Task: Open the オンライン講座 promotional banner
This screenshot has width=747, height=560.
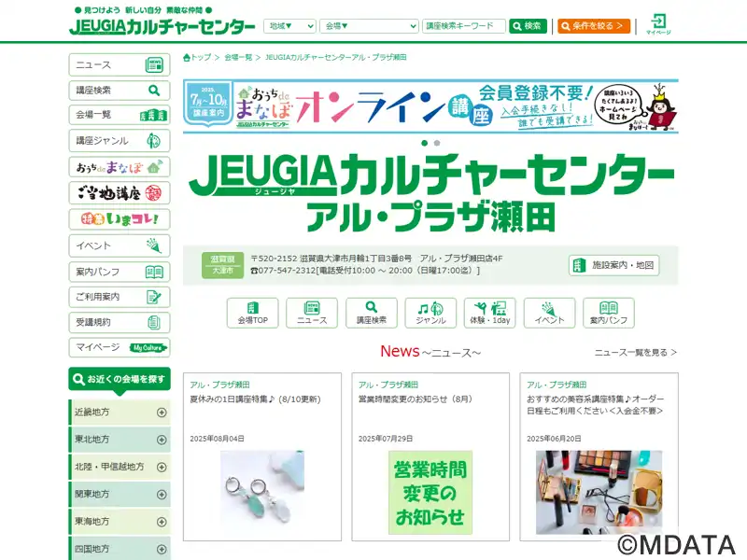Action: click(430, 106)
